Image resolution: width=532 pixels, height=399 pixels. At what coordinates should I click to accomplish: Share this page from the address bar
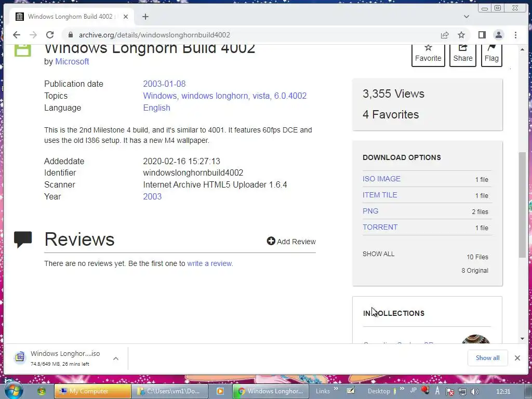pos(445,35)
